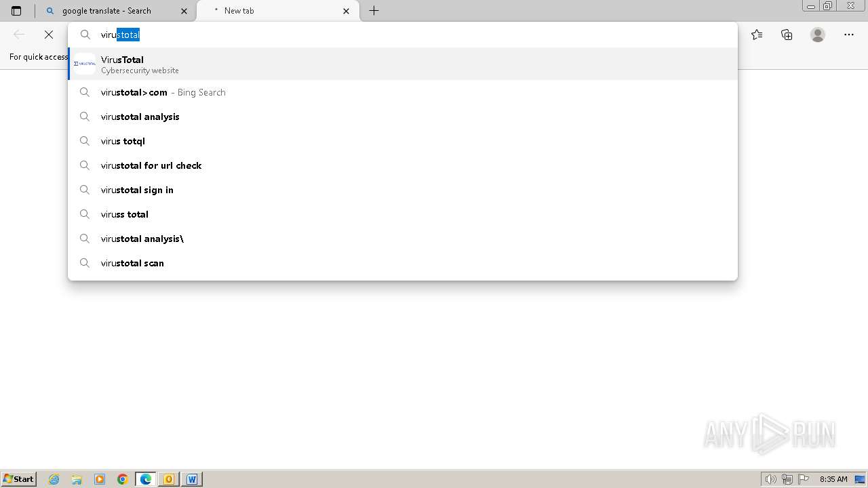Open the tab actions menu icon
This screenshot has width=868, height=488.
tap(16, 11)
